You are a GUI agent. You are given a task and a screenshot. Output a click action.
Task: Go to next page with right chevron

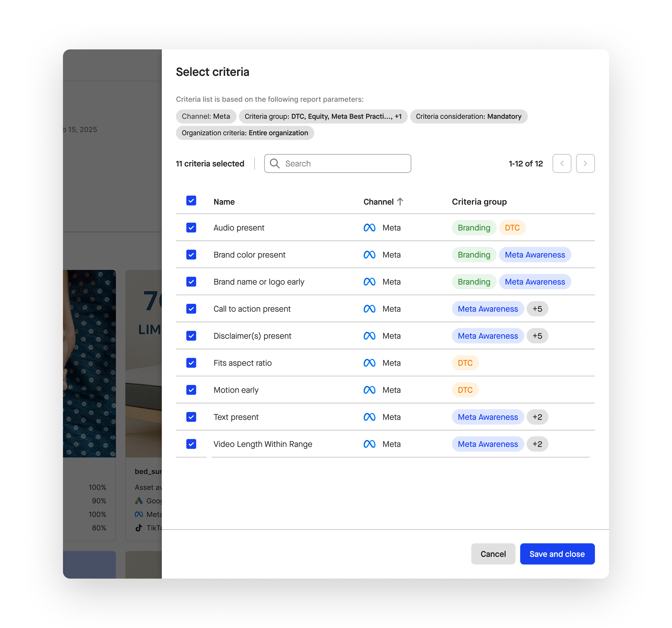585,164
